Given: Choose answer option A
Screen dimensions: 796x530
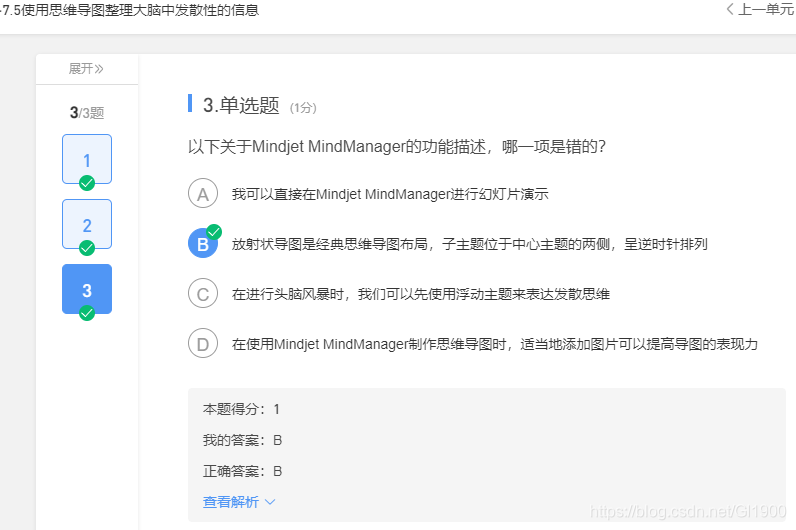Looking at the screenshot, I should [x=203, y=193].
